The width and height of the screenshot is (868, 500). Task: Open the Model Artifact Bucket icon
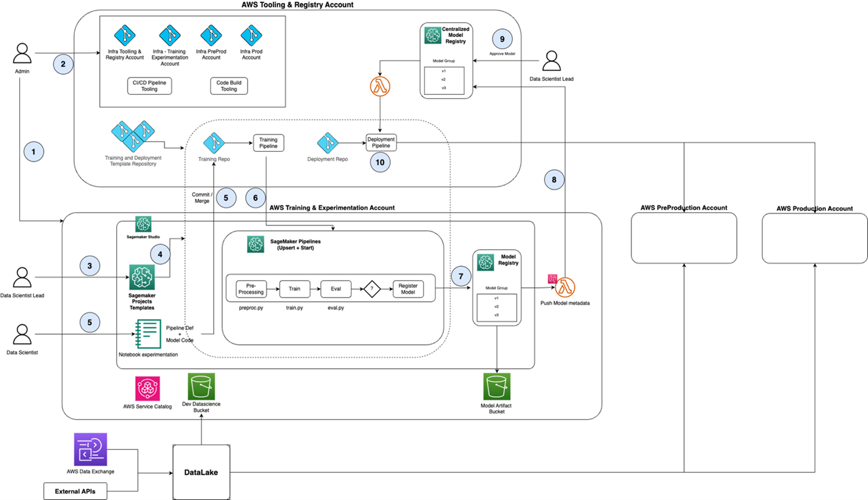point(497,387)
